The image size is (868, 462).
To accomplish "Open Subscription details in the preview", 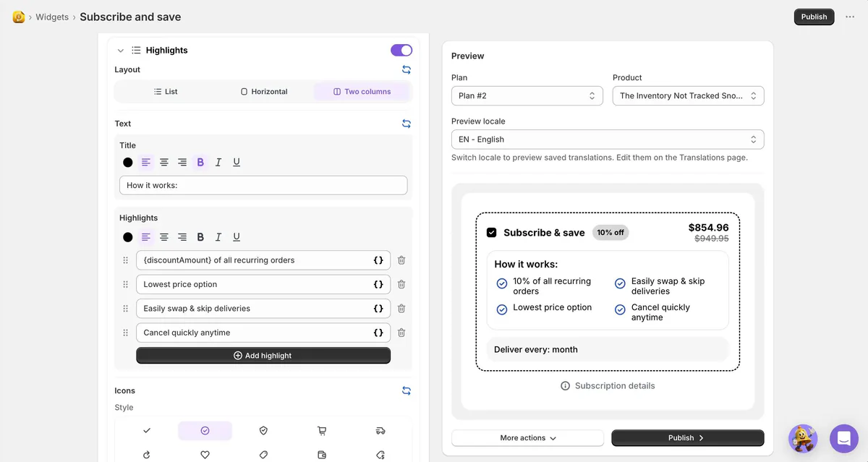I will pos(608,386).
